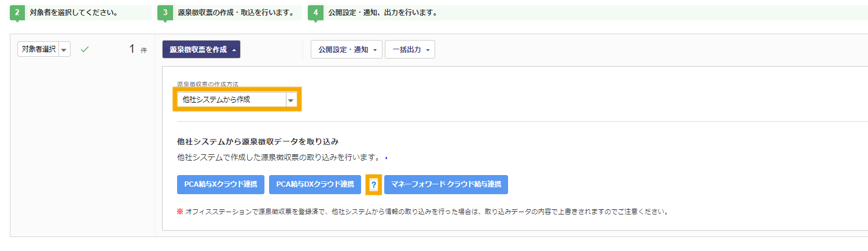The image size is (868, 251).
Task: Click the green checkmark beside 対象者選択
Action: tap(84, 50)
